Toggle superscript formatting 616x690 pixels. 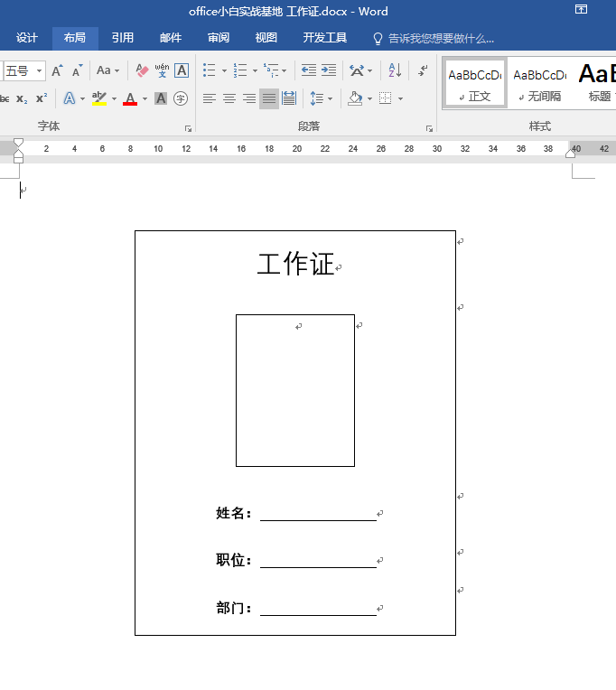coord(42,98)
